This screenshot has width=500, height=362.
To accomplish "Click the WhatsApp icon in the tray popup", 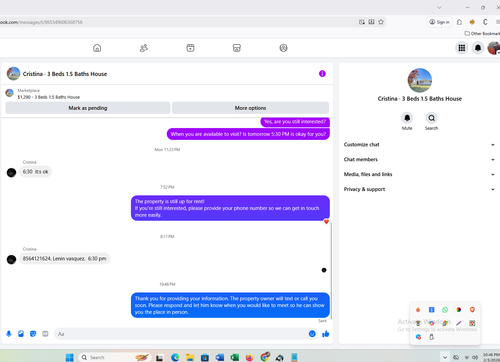I will click(x=445, y=310).
